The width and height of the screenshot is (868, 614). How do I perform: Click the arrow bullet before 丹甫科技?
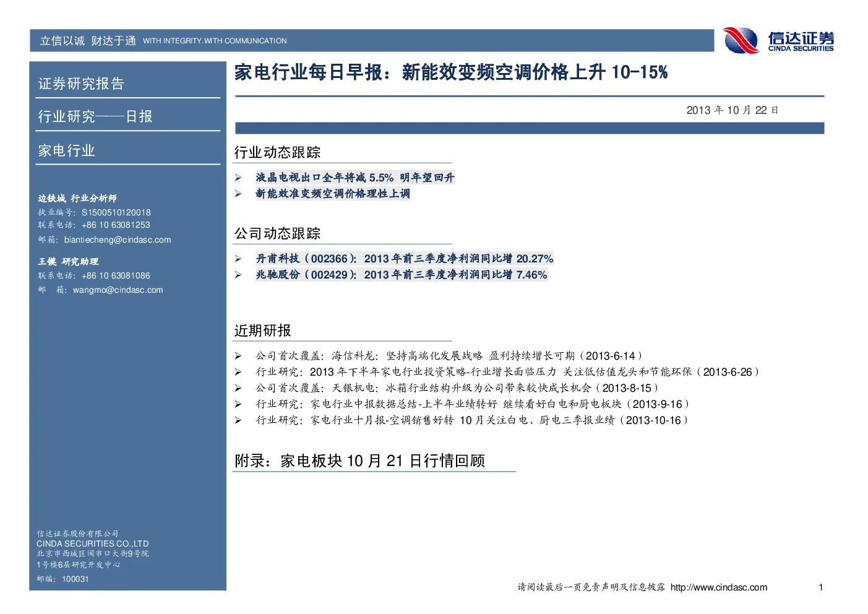point(238,259)
